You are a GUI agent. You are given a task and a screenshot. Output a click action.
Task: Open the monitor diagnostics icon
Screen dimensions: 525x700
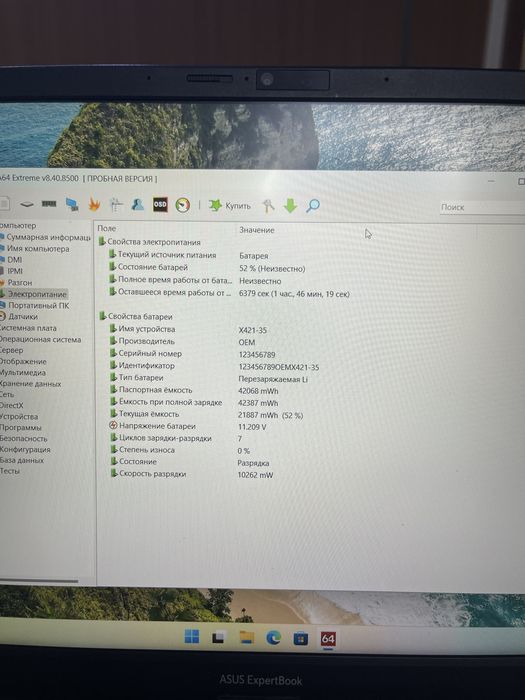[71, 204]
